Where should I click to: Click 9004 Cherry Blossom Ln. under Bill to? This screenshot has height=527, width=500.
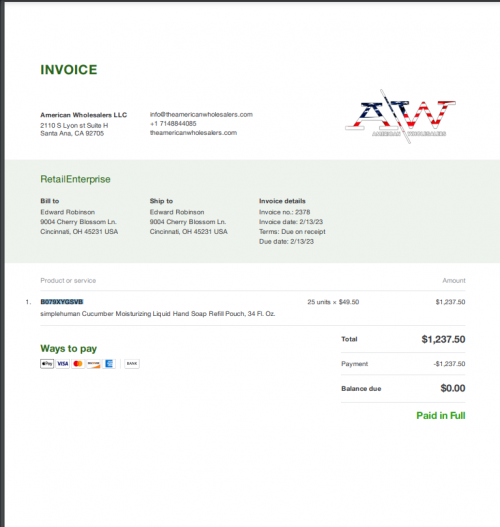click(78, 222)
